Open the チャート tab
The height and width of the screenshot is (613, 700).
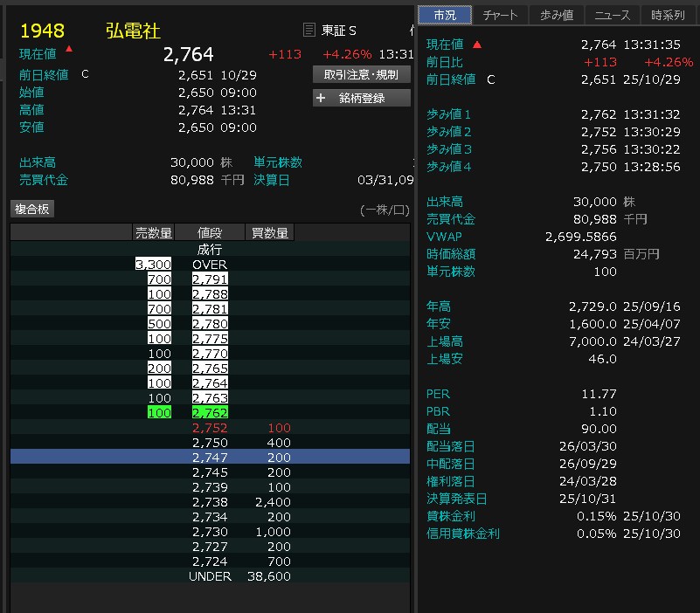pyautogui.click(x=501, y=15)
